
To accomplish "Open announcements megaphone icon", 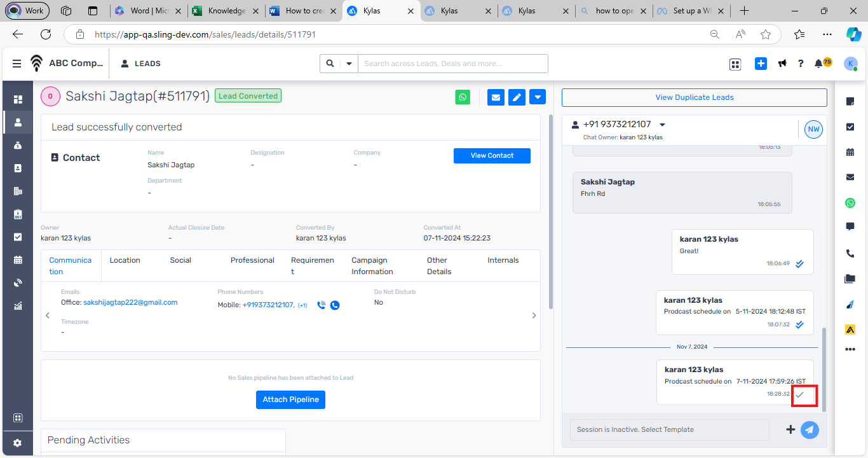I will [783, 64].
